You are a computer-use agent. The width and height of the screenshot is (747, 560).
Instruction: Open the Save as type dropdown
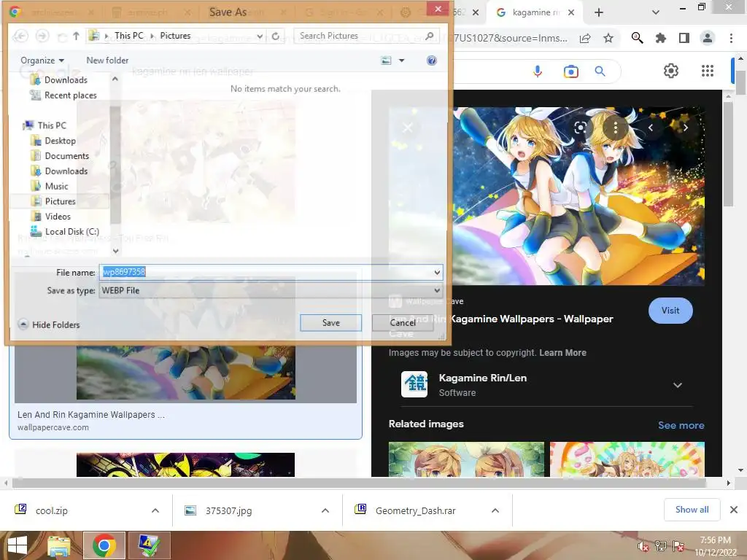[x=271, y=290]
